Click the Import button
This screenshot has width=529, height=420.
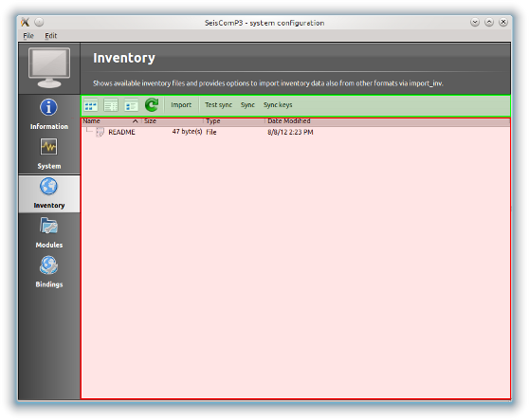[x=181, y=105]
